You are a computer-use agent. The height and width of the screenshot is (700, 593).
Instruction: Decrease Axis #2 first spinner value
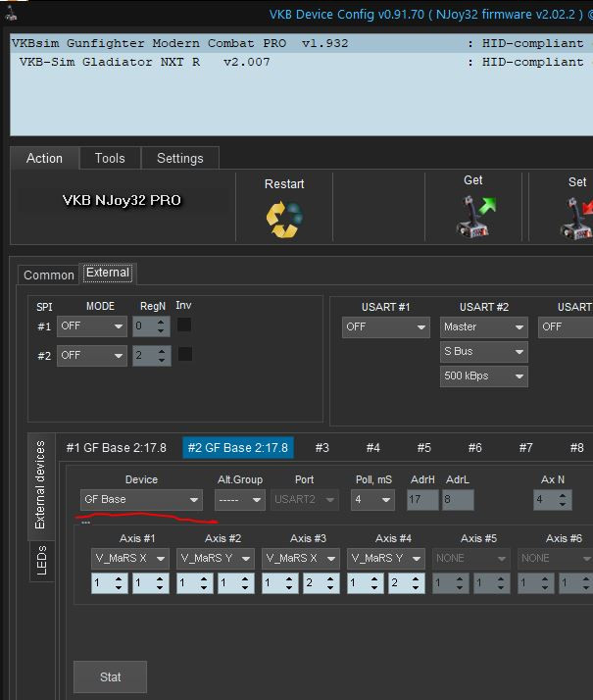204,588
